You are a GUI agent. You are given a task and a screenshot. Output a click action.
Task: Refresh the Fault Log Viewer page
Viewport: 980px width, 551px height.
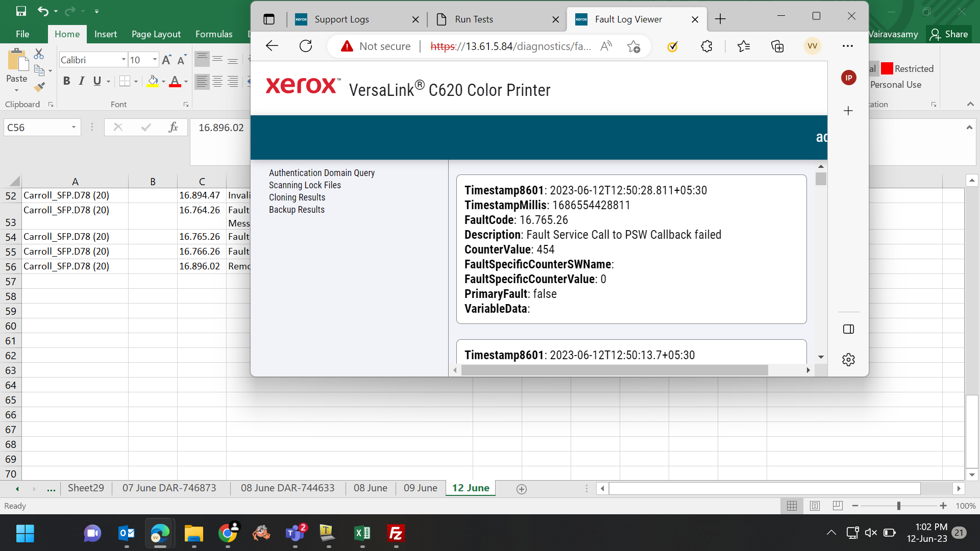pyautogui.click(x=306, y=46)
